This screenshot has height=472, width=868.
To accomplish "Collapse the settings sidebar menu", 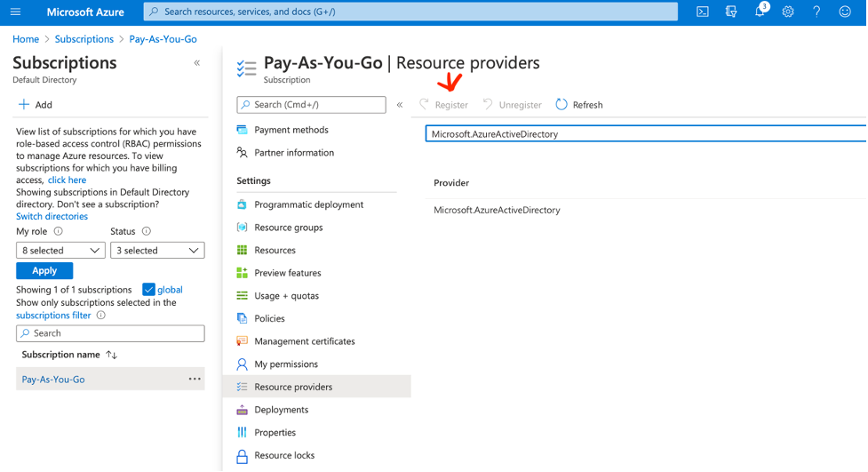I will (400, 105).
